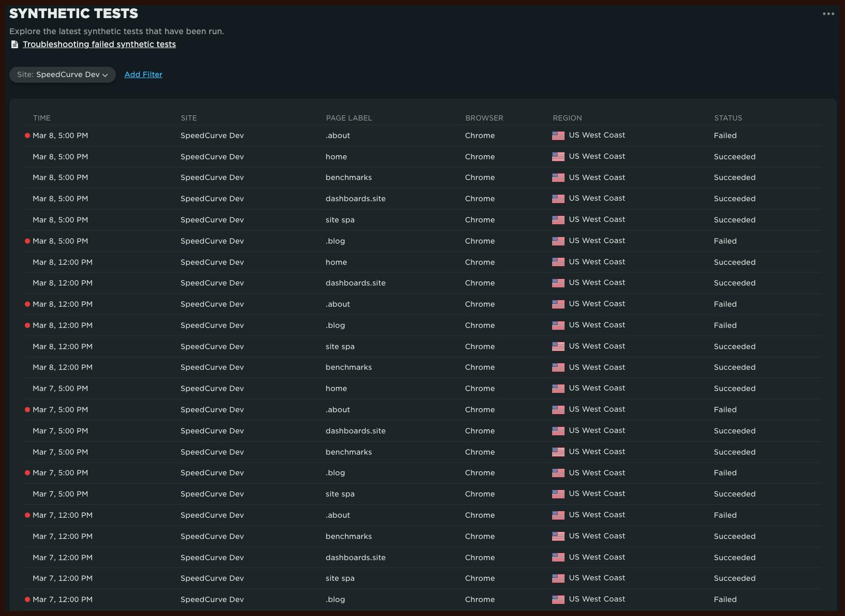Click the US flag beside the first US West Coast entry
The width and height of the screenshot is (845, 616).
point(558,136)
